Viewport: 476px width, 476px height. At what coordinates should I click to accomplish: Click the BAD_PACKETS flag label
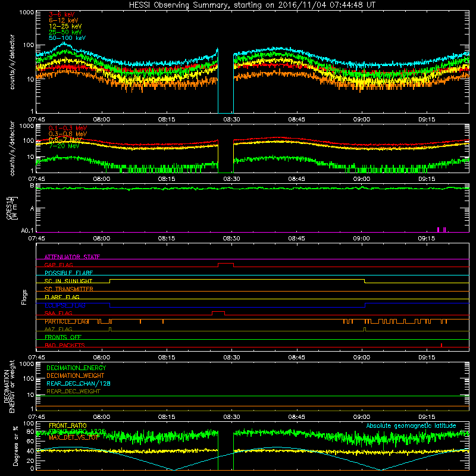[x=65, y=345]
